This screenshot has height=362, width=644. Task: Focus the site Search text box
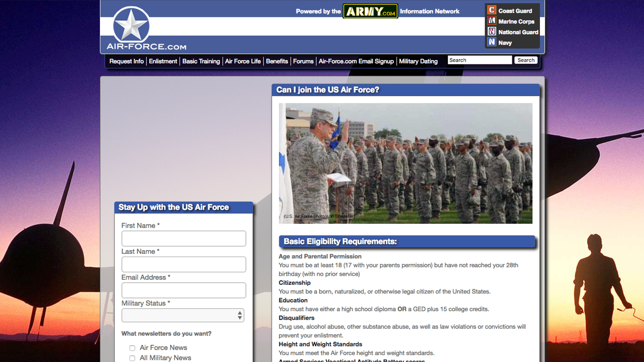pyautogui.click(x=480, y=60)
